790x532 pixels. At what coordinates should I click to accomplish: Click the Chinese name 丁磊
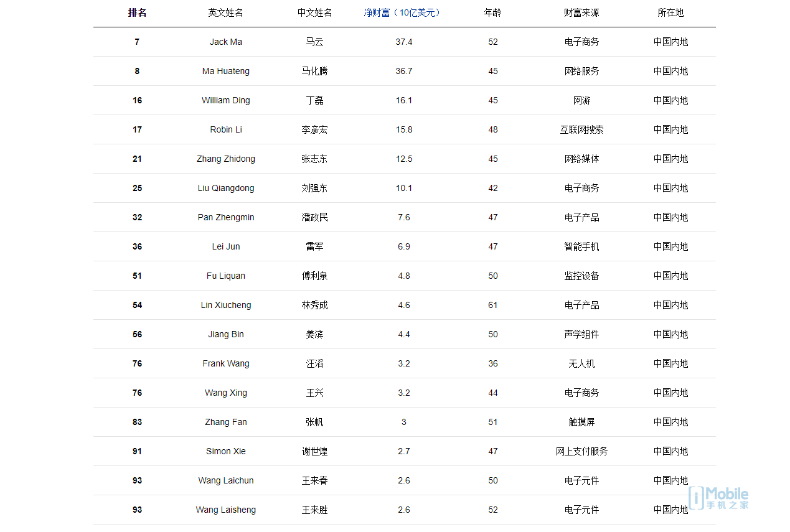pyautogui.click(x=315, y=100)
